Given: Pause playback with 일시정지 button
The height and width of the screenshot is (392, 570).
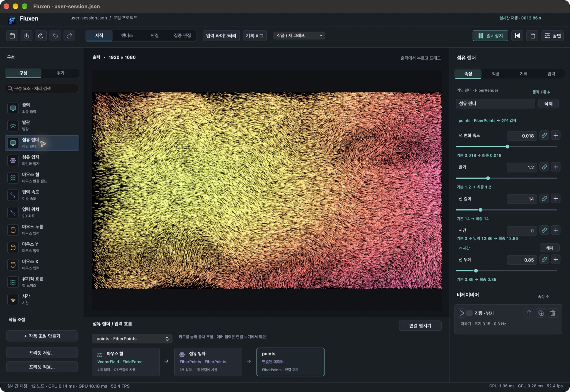Looking at the screenshot, I should click(x=490, y=36).
